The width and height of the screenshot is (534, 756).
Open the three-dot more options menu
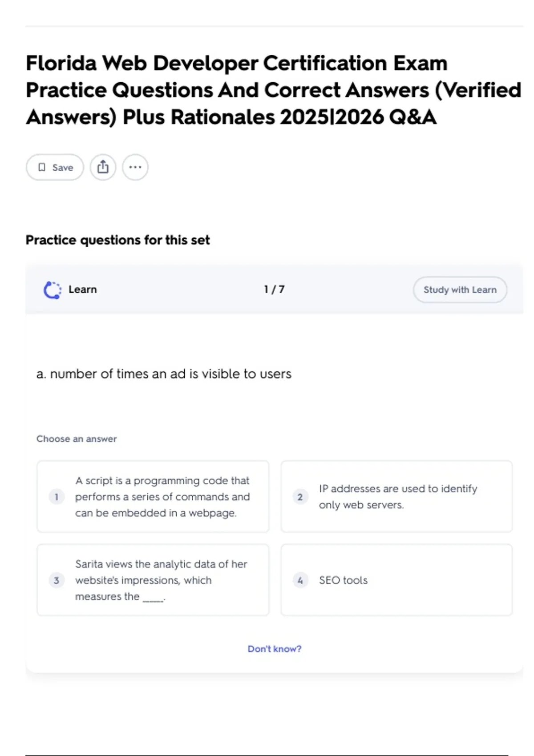point(135,167)
